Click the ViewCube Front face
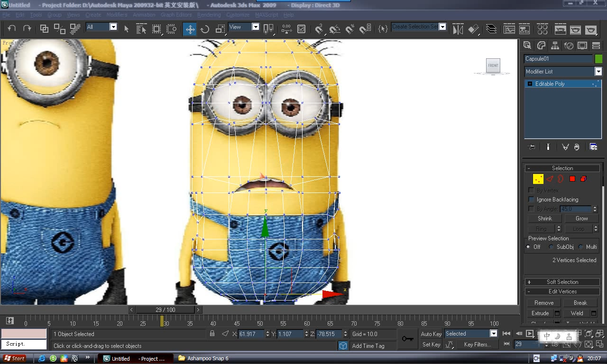The width and height of the screenshot is (607, 364). click(x=493, y=65)
